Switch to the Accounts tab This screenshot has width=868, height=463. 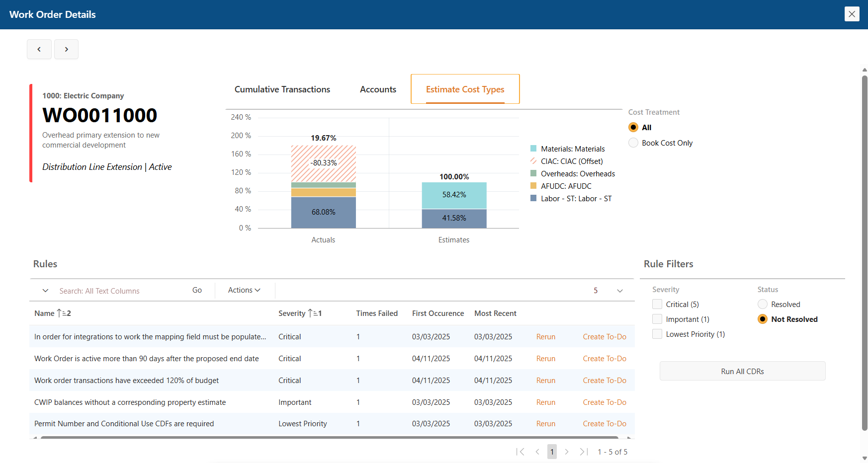378,89
